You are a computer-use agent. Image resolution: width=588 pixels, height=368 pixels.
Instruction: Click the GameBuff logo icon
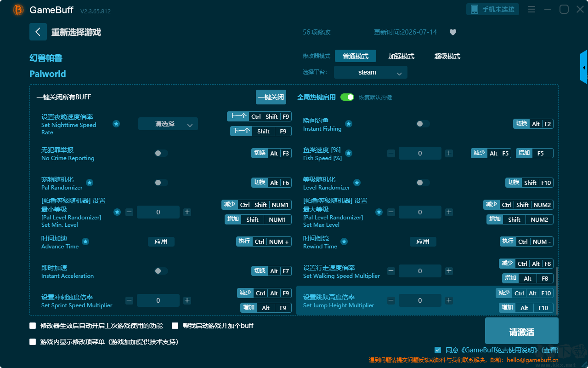[18, 10]
